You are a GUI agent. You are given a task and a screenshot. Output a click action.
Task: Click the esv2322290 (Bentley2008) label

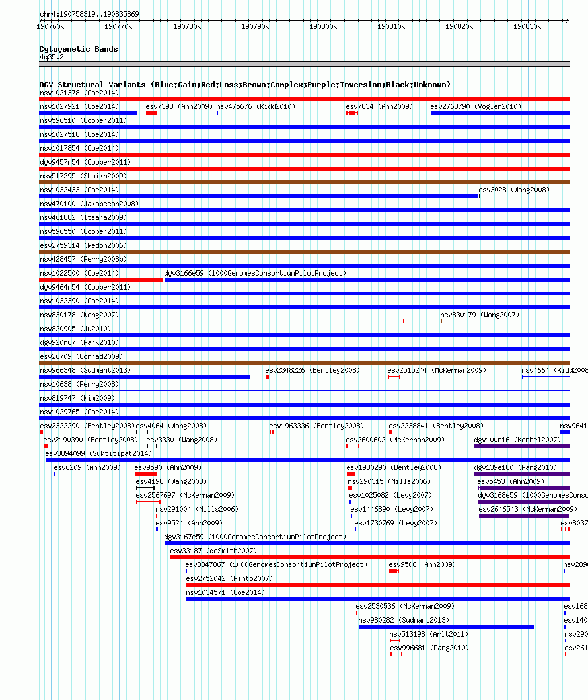point(87,426)
